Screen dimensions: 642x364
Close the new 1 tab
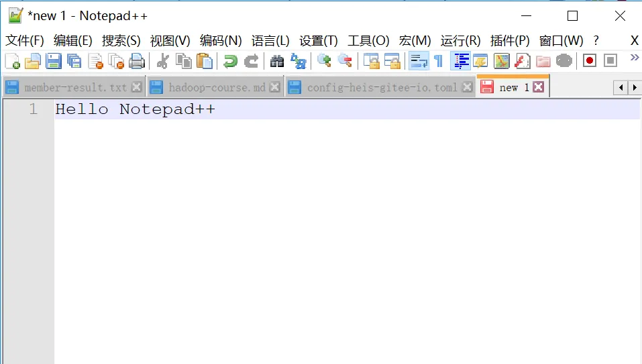pyautogui.click(x=539, y=87)
